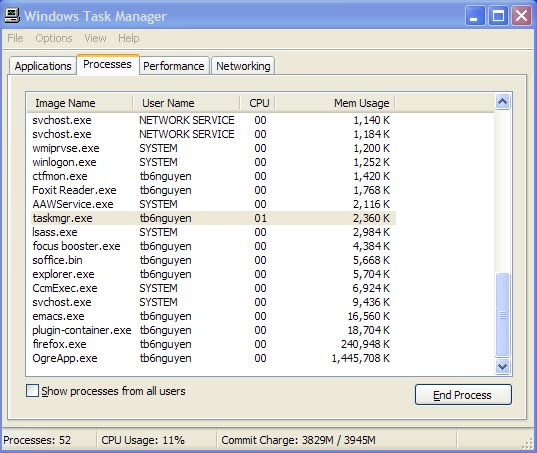The height and width of the screenshot is (453, 537).
Task: Select the OgreApp.exe process row
Action: pyautogui.click(x=211, y=358)
